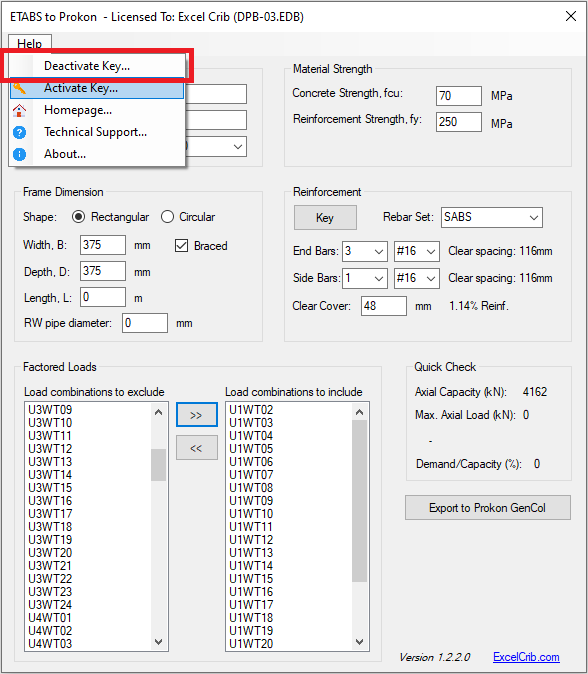
Task: Select U3WT24 in exclude list
Action: (50, 605)
